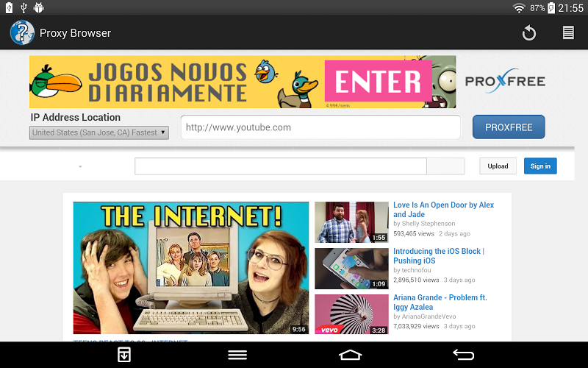This screenshot has width=588, height=368.
Task: Click the Upload button
Action: click(x=498, y=166)
